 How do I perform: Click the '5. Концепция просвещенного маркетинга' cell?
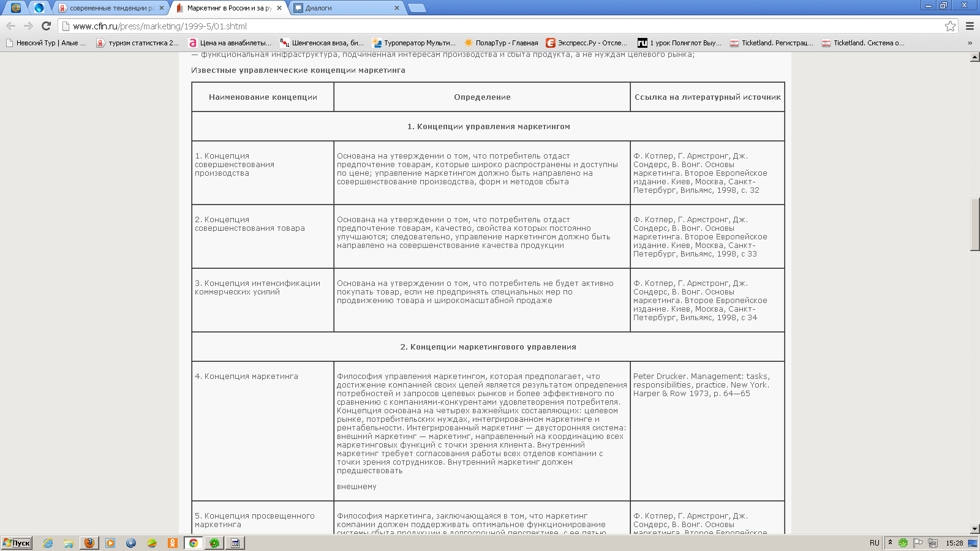[x=263, y=518]
